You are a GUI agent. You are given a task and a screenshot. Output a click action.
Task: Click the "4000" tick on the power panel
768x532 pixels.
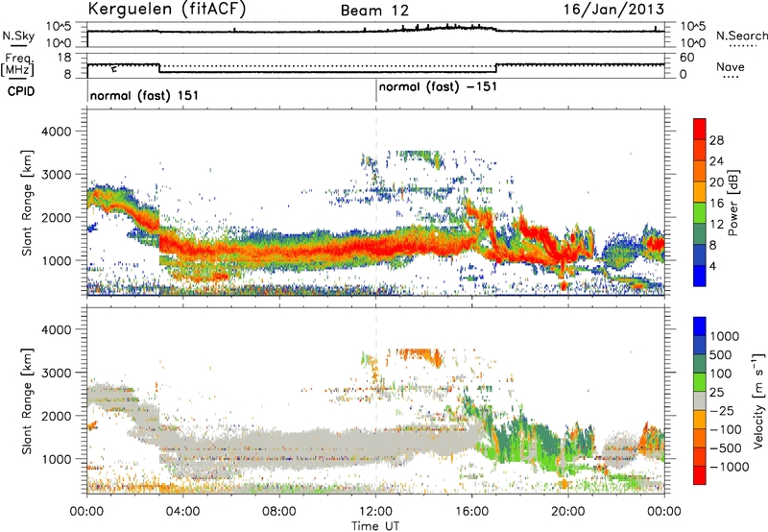(56, 132)
